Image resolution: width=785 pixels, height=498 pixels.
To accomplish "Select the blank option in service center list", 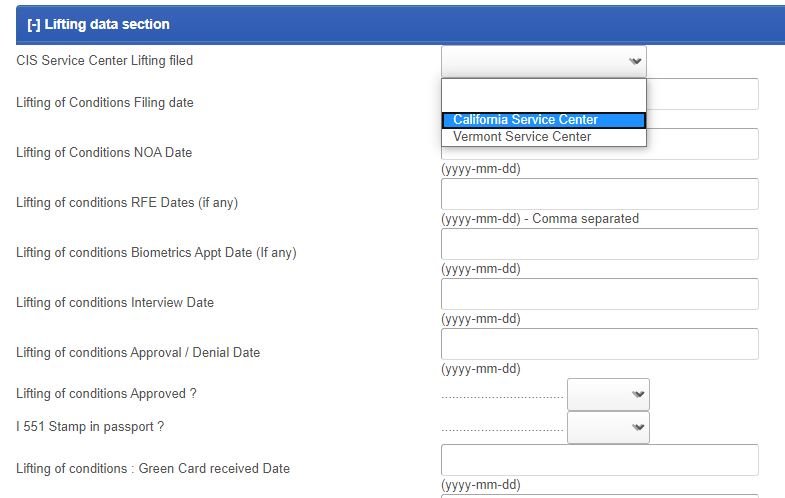I will pos(544,96).
